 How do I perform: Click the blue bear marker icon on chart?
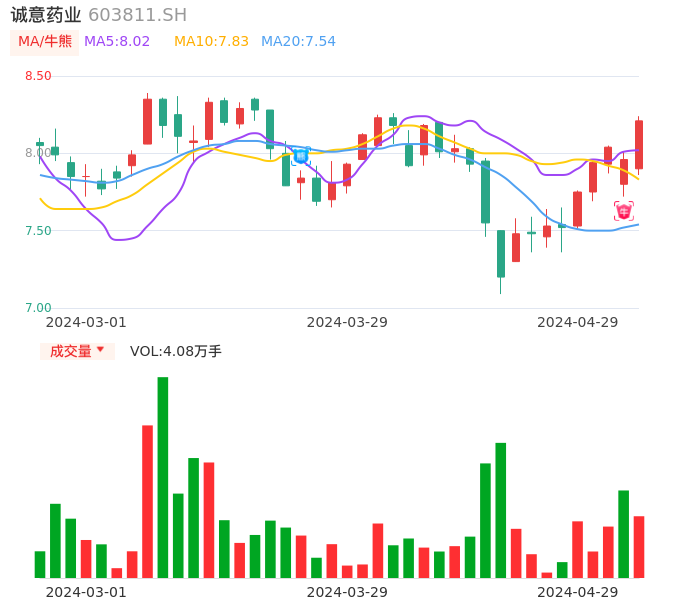pos(301,155)
